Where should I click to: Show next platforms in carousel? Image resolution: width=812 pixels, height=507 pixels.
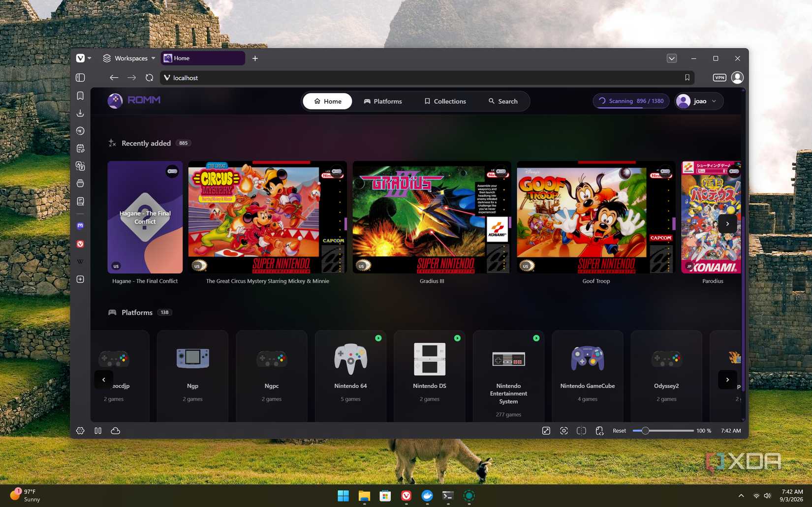(727, 380)
